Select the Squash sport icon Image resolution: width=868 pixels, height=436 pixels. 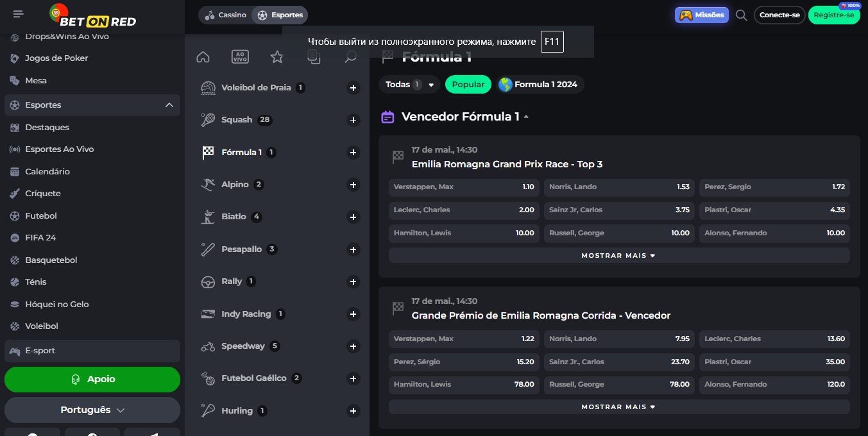coord(208,120)
